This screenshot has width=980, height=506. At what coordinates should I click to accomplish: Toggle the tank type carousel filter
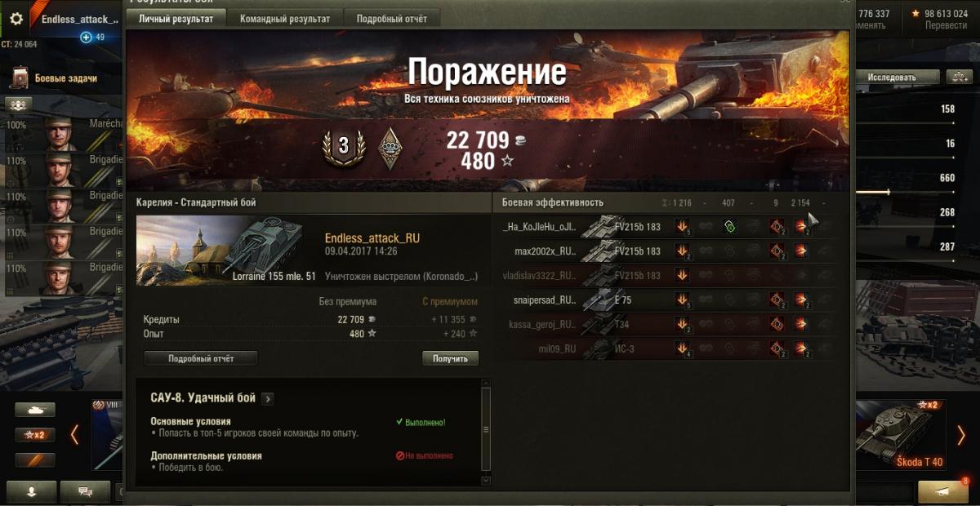coord(35,410)
